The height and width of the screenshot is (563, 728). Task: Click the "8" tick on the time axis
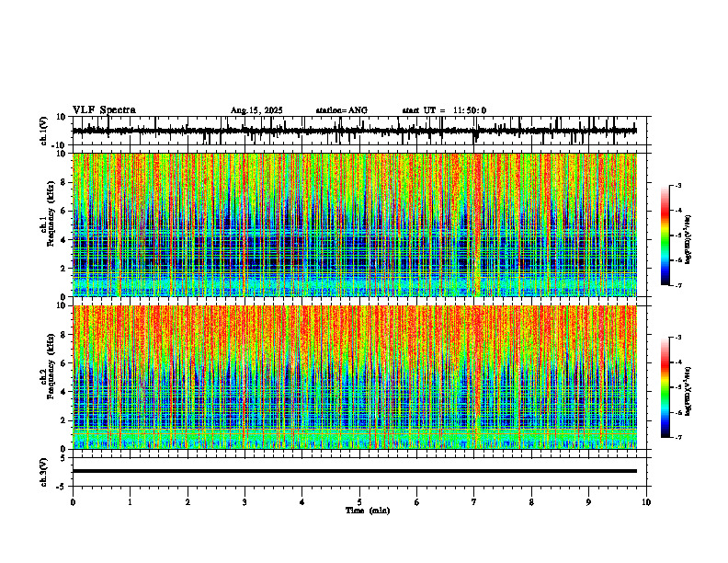click(531, 502)
